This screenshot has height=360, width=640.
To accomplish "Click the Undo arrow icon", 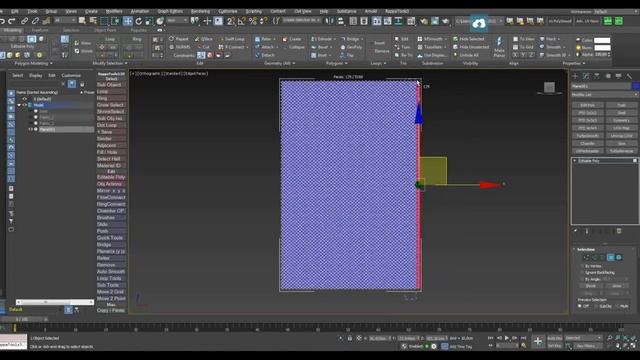I will tap(2, 20).
